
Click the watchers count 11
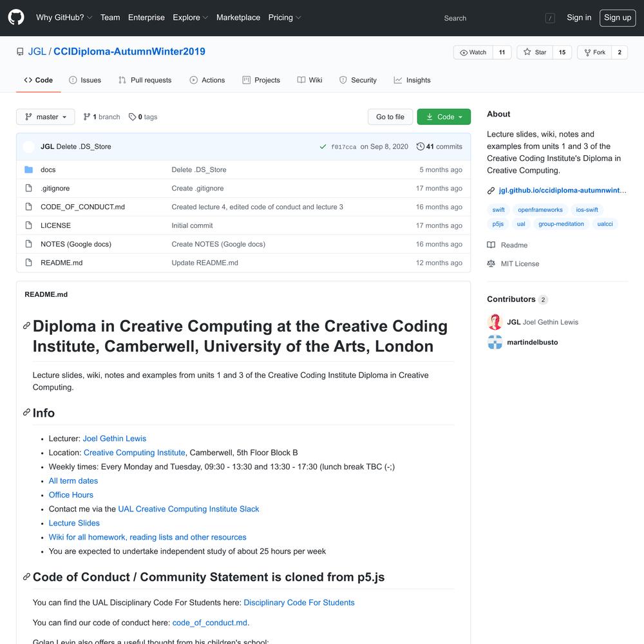click(x=502, y=53)
